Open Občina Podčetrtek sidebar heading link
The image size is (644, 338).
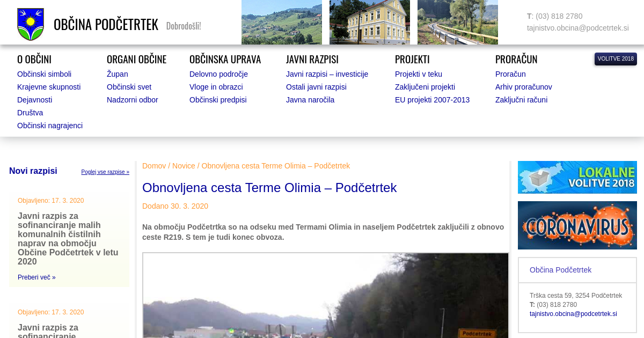coord(560,270)
